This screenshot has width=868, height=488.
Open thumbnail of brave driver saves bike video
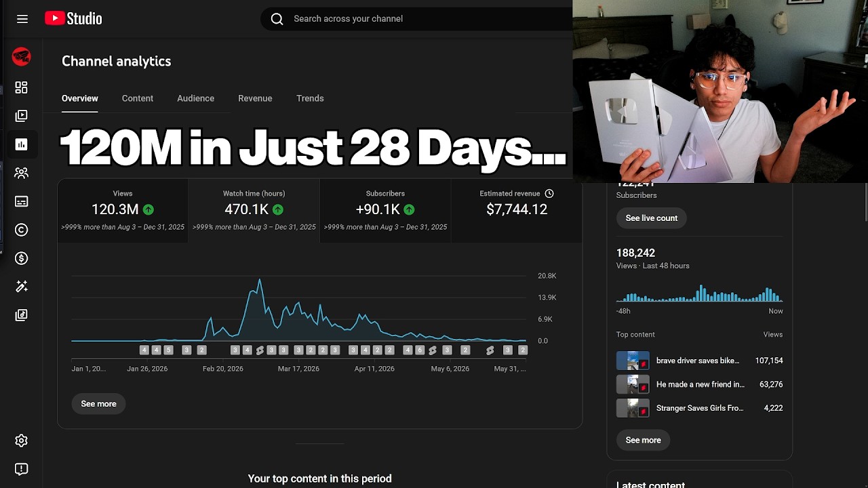pyautogui.click(x=633, y=361)
